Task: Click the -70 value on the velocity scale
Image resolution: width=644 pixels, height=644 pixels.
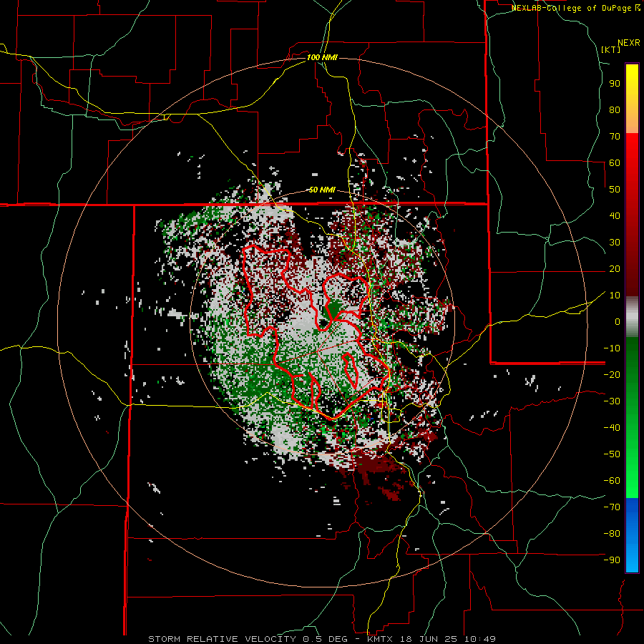Action: 612,507
